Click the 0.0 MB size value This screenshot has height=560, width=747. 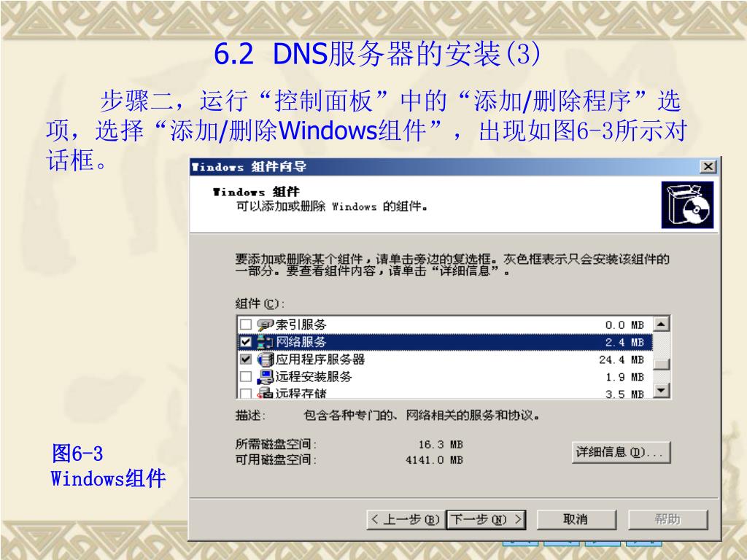tap(624, 325)
